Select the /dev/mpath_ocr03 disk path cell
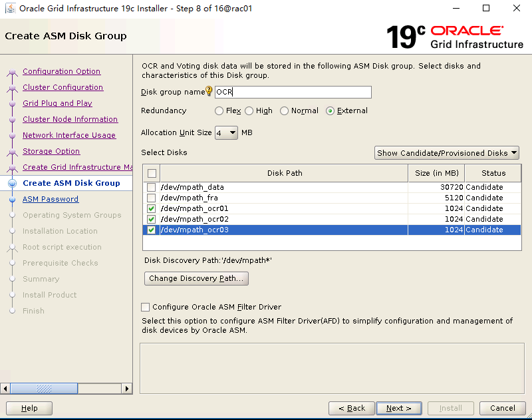This screenshot has height=420, width=532. point(284,230)
